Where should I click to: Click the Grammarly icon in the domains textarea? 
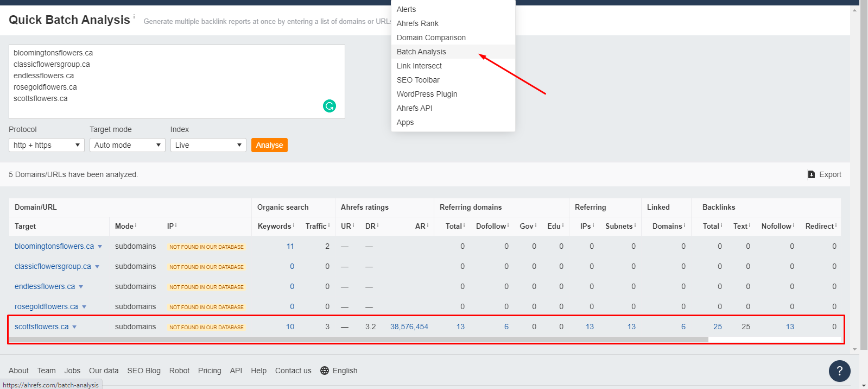[330, 106]
